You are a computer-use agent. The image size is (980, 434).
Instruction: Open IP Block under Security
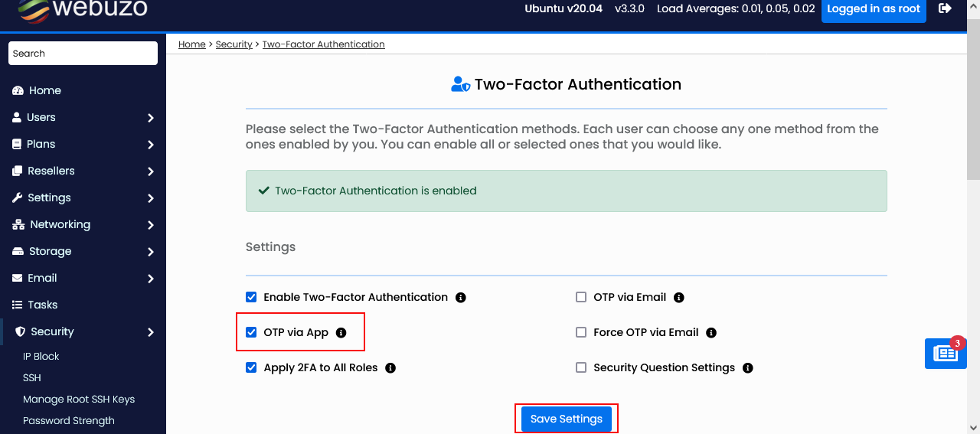click(41, 356)
